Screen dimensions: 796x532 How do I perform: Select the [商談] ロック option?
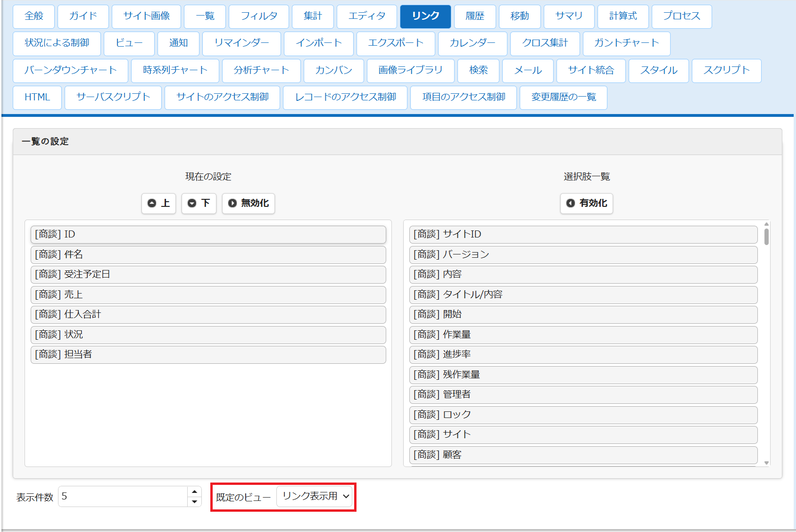(583, 415)
